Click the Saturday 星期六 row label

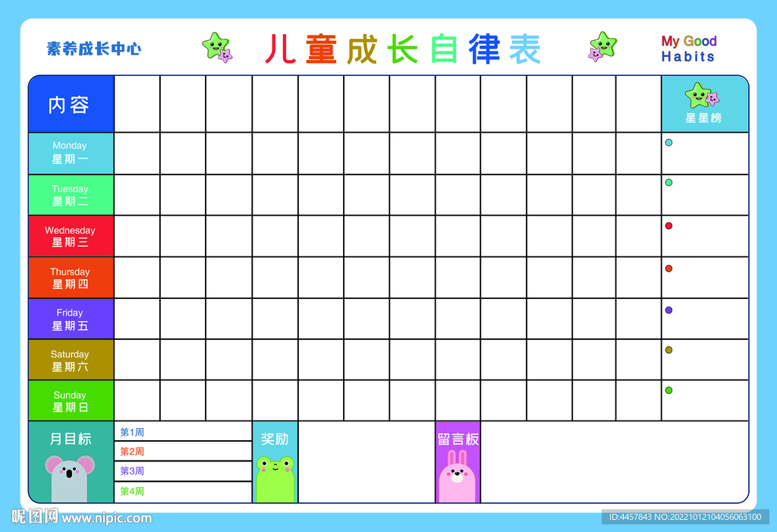[x=71, y=360]
